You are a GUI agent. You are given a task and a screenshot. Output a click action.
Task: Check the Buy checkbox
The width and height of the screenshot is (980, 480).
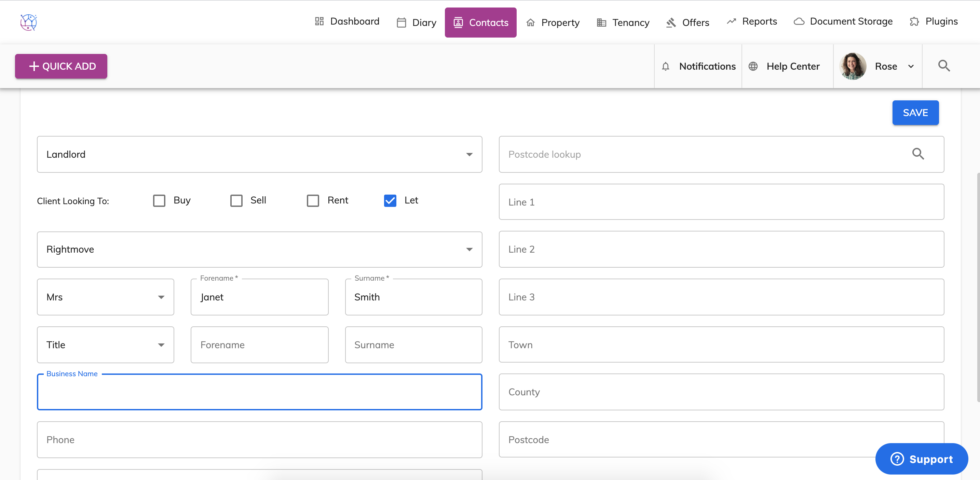[159, 201]
